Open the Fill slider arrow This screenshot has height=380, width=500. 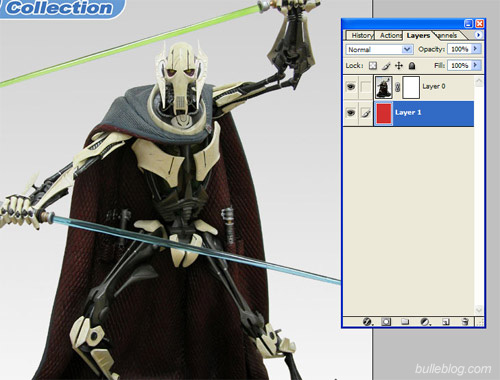tap(476, 65)
